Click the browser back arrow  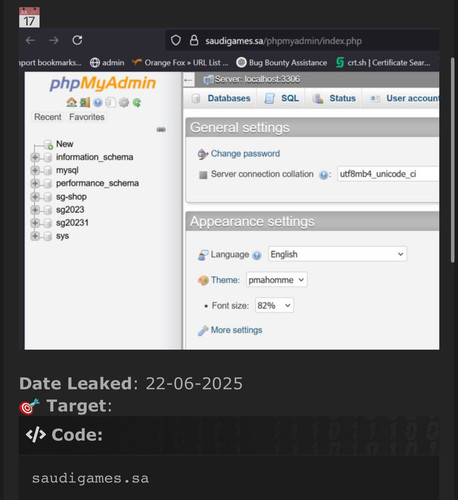31,40
